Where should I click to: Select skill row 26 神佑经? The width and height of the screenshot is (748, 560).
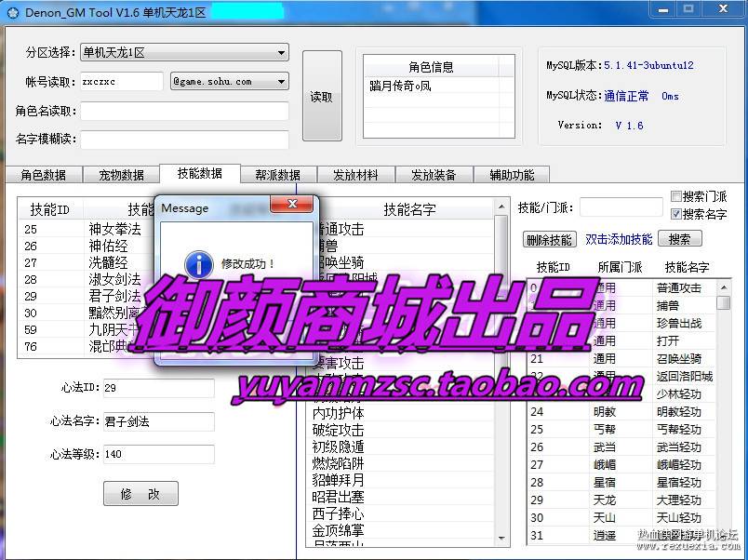tap(87, 247)
